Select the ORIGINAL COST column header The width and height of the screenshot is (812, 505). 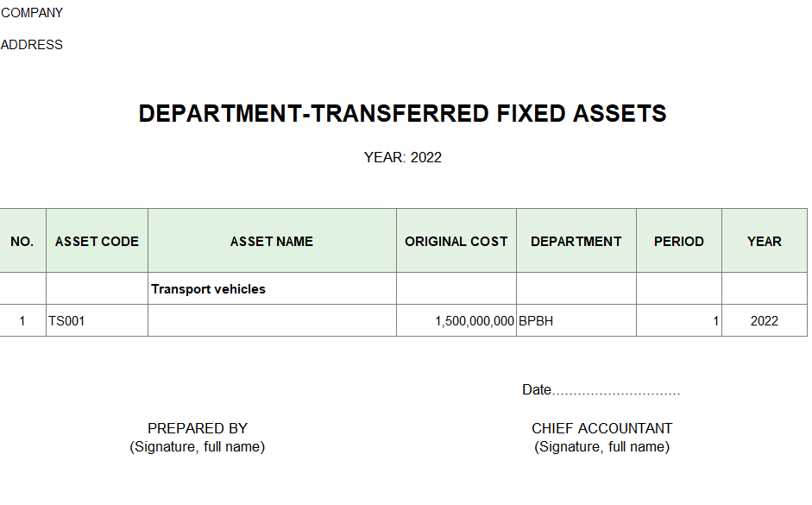point(456,242)
